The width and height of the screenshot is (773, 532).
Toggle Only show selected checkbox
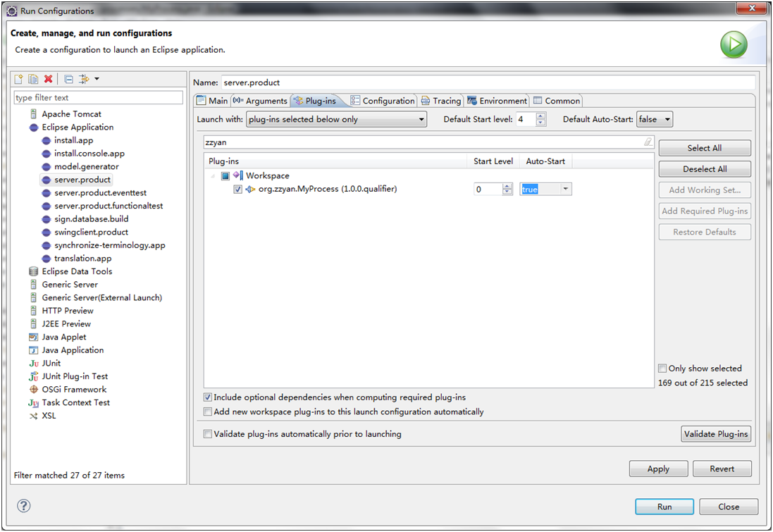(662, 369)
